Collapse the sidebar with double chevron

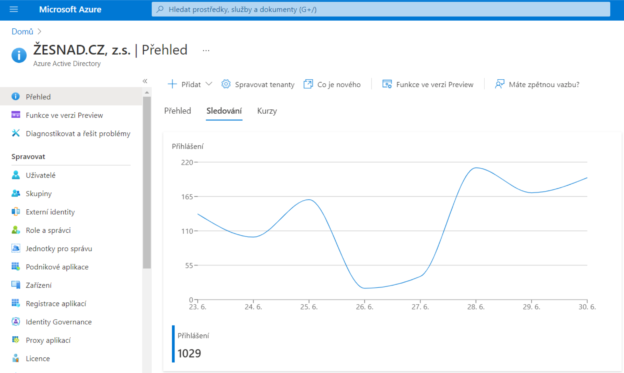click(x=145, y=81)
